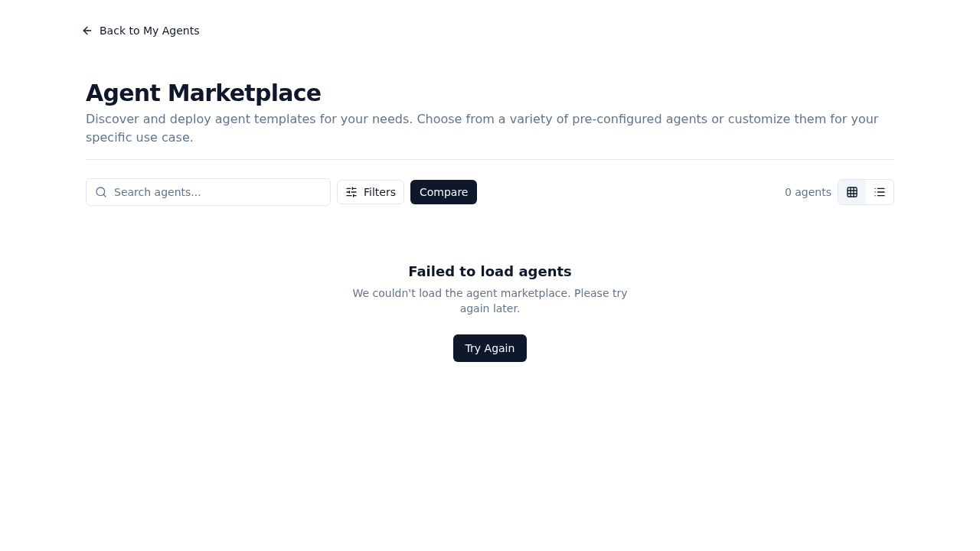Click the "again later." text line
980x551 pixels.
pos(490,308)
